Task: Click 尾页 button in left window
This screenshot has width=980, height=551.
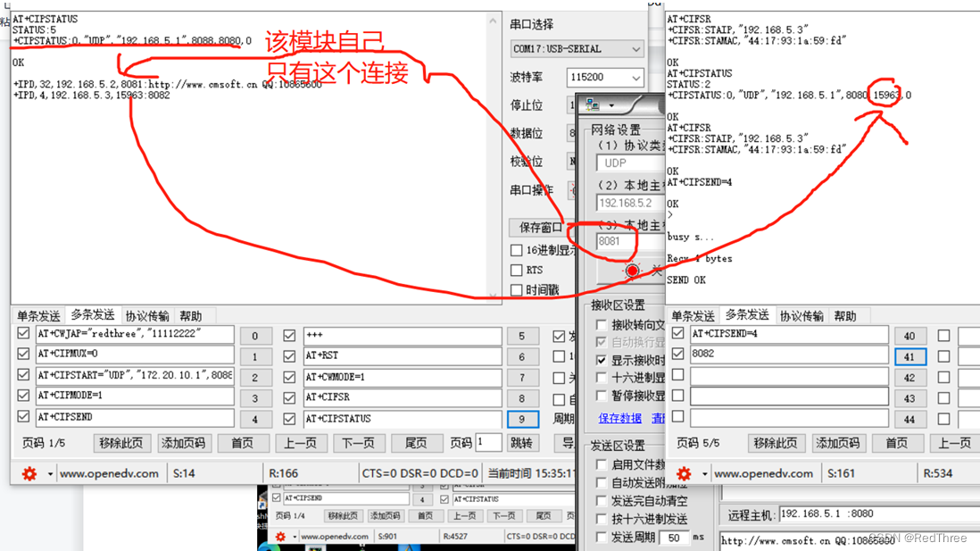Action: [x=416, y=444]
